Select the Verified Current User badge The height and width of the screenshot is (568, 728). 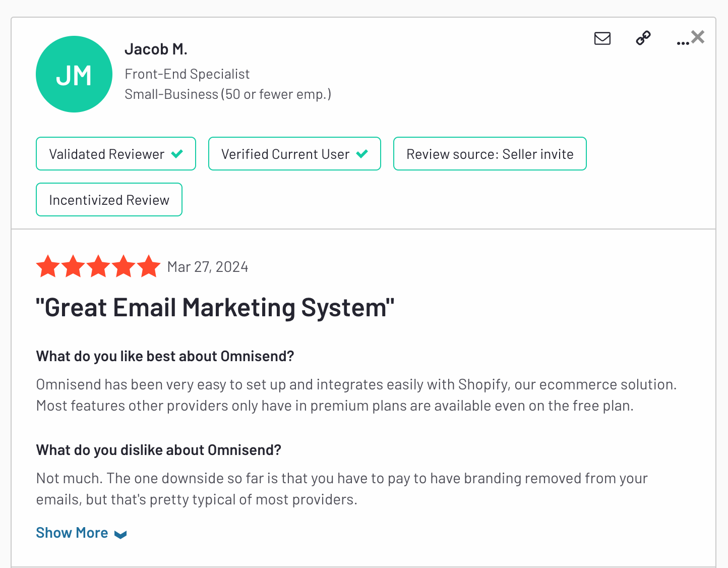click(294, 154)
